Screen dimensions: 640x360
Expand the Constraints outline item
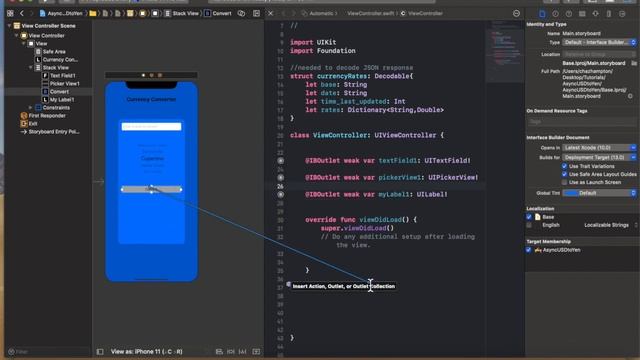(x=30, y=107)
